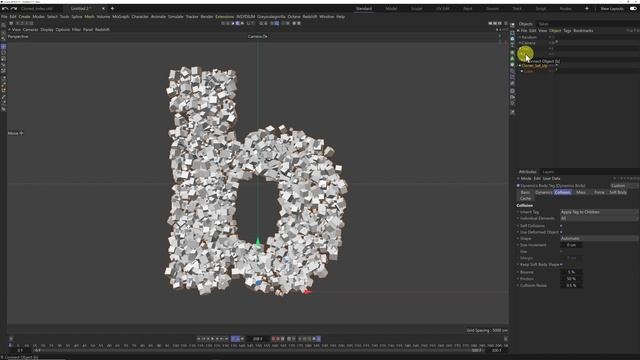Click the Undo arrow icon
Image resolution: width=640 pixels, height=360 pixels.
(x=4, y=9)
